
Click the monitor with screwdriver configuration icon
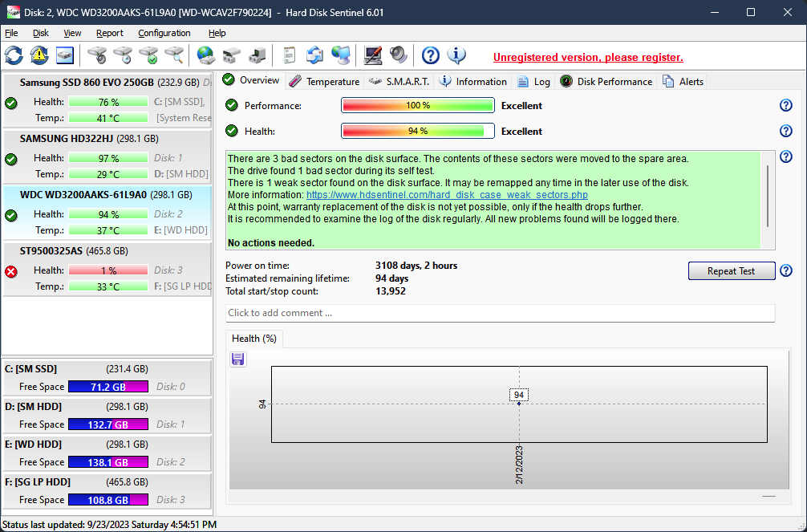(x=373, y=55)
